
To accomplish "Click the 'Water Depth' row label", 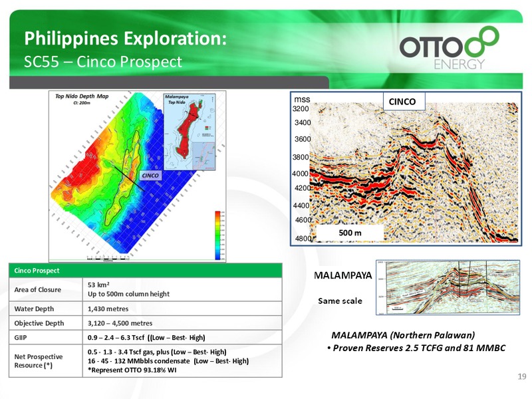I will point(34,309).
